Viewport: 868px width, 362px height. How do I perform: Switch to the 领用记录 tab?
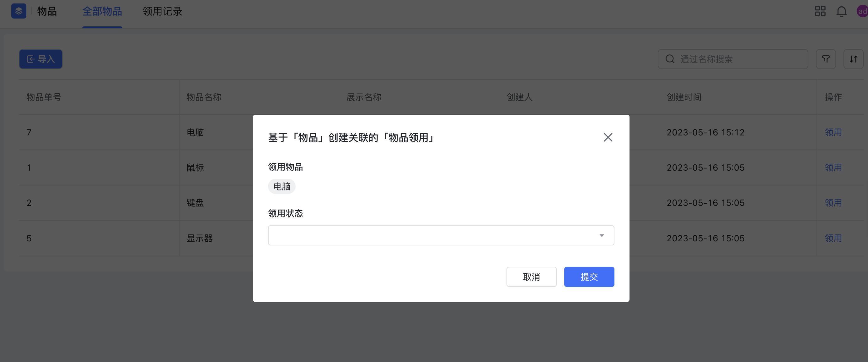(162, 12)
